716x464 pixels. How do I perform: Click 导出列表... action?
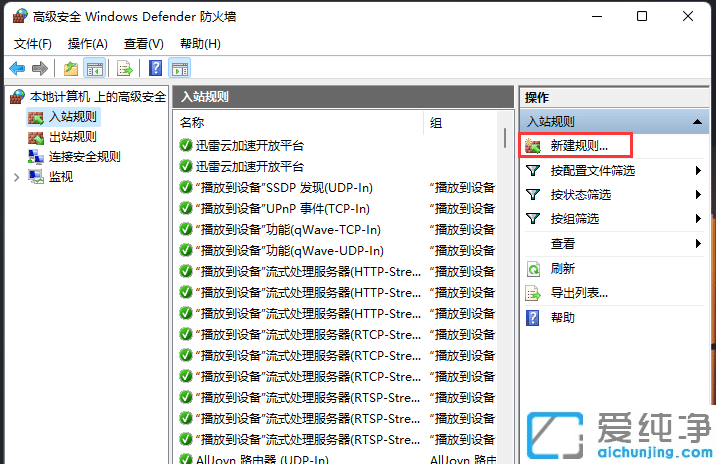579,293
